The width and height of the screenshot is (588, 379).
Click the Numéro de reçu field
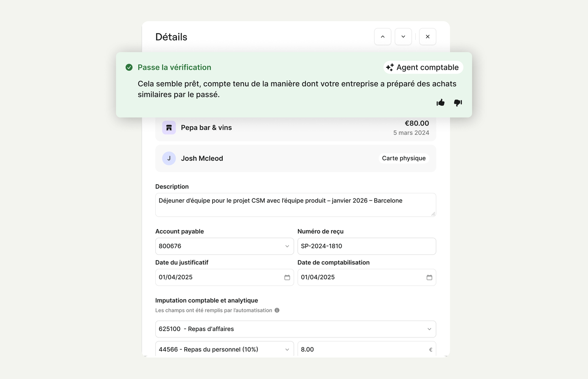click(x=367, y=246)
